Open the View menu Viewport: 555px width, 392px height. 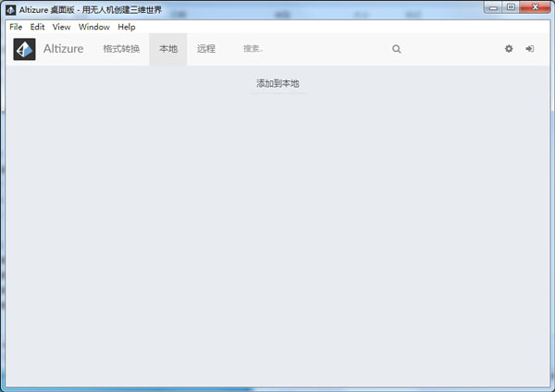[x=61, y=27]
